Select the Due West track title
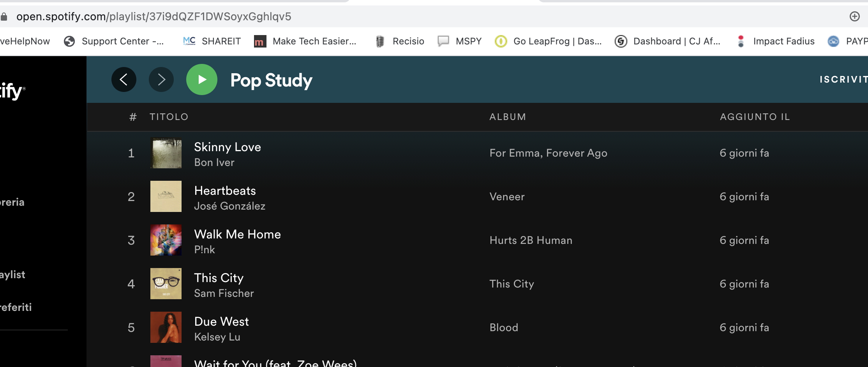This screenshot has height=367, width=868. coord(221,321)
